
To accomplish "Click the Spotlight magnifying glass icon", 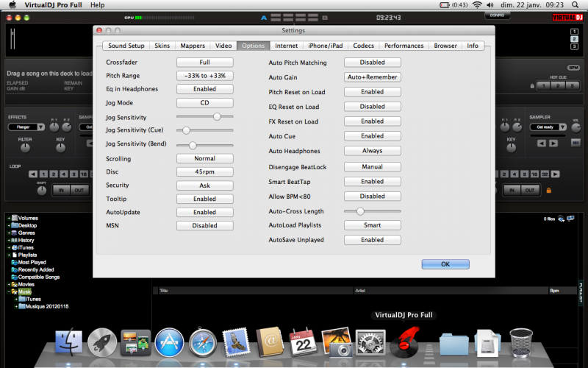I will [x=577, y=5].
